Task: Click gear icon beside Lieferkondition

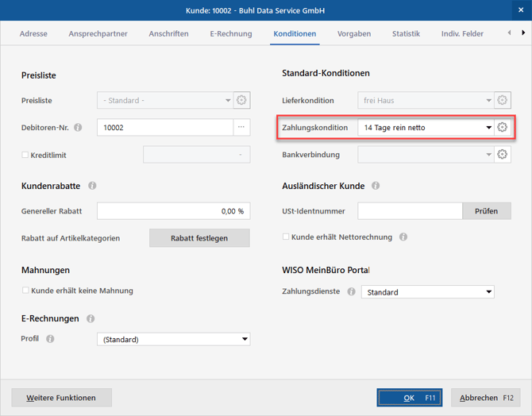Action: point(502,101)
